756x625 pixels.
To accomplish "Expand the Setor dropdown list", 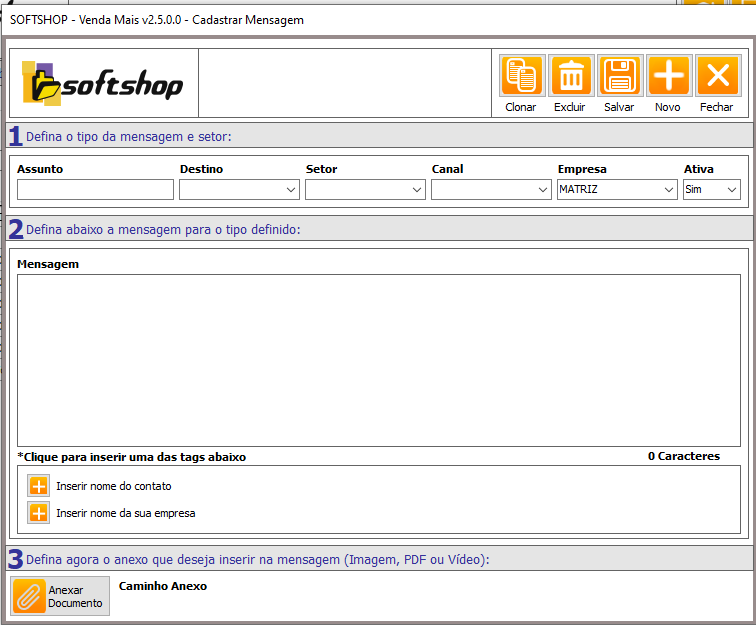I will point(365,189).
